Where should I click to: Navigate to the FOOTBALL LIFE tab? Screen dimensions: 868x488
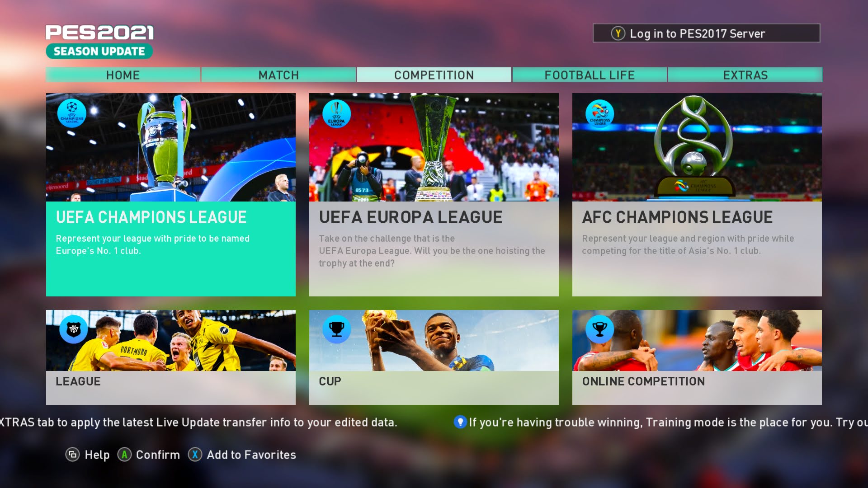pyautogui.click(x=589, y=75)
